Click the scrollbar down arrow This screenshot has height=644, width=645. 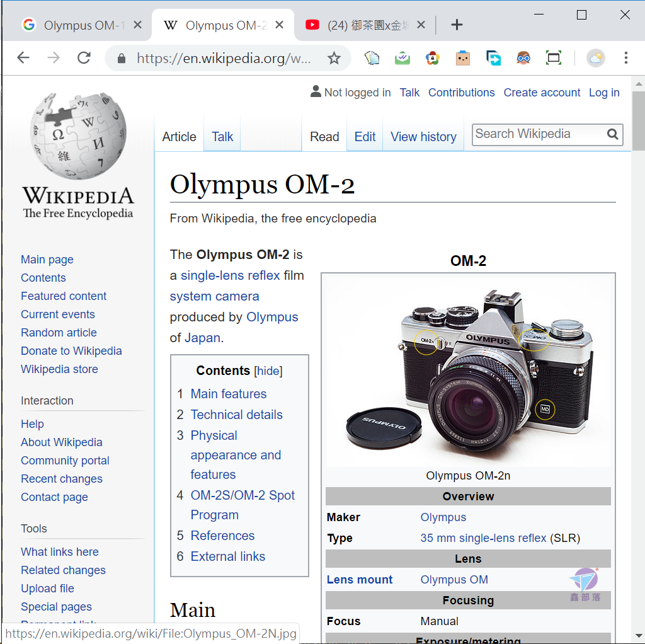(x=638, y=636)
